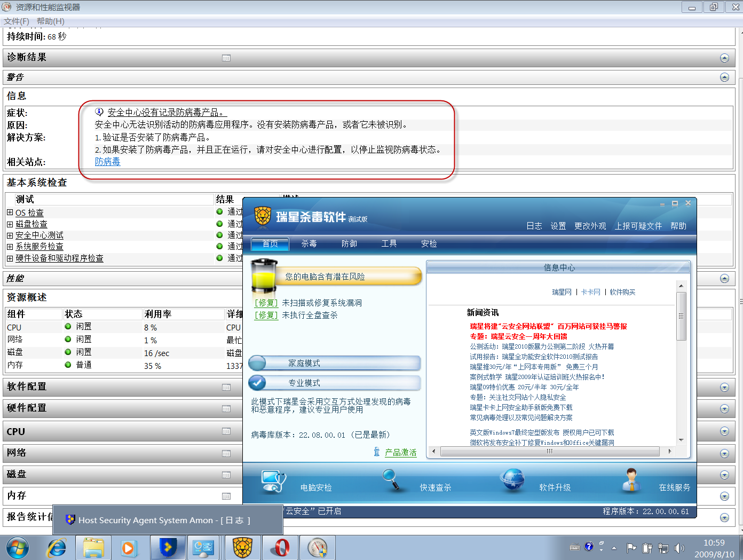Click the volume speaker tray icon

(679, 548)
